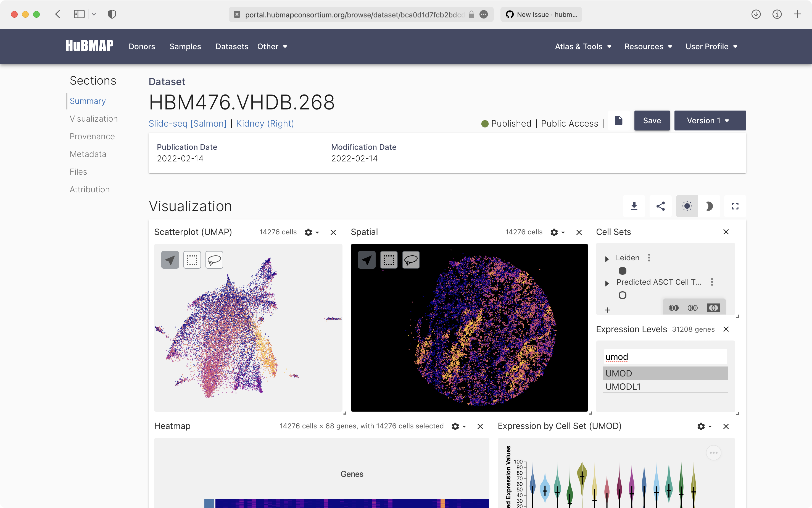Go to the Datasets menu item
Viewport: 812px width, 508px height.
232,46
